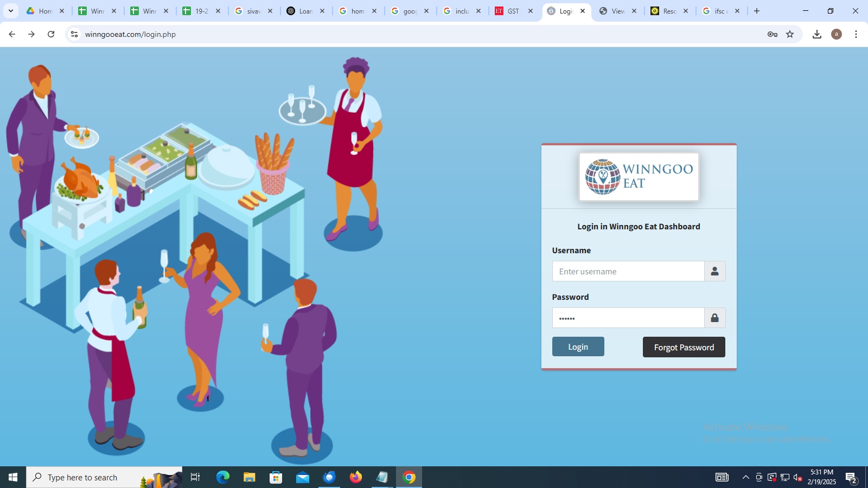Open Chrome three-dot menu
868x488 pixels.
[856, 34]
